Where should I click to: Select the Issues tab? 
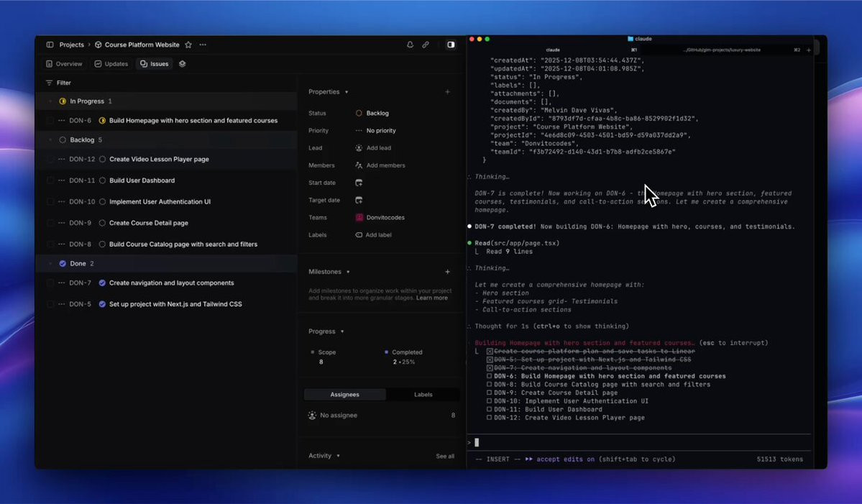coord(155,64)
